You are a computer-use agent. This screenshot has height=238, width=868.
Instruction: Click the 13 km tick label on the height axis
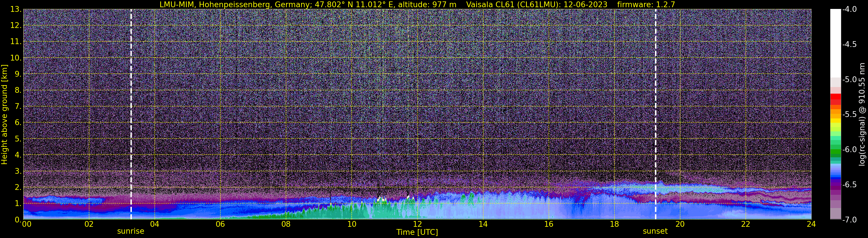(16, 10)
